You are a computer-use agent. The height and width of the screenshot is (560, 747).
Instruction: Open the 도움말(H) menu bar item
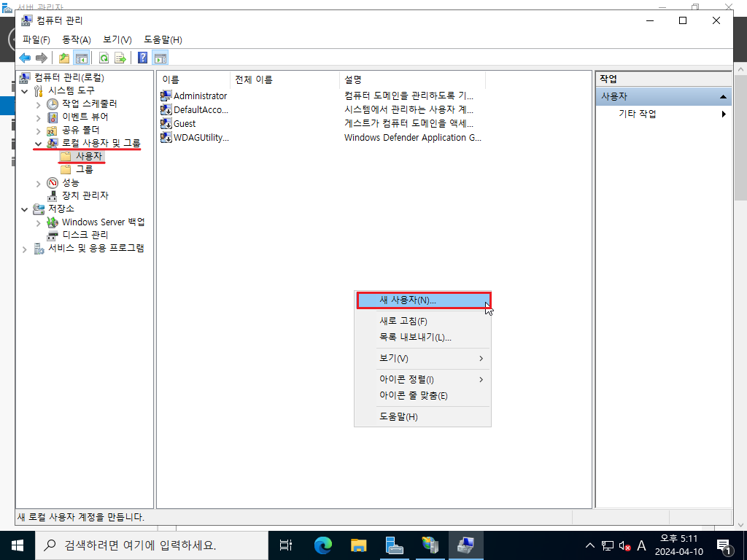(x=163, y=39)
